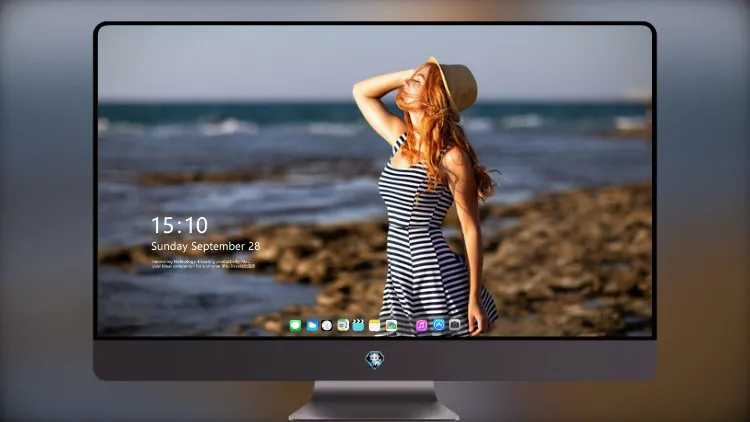
Task: Open the Maps app icon in dock
Action: pyautogui.click(x=343, y=326)
